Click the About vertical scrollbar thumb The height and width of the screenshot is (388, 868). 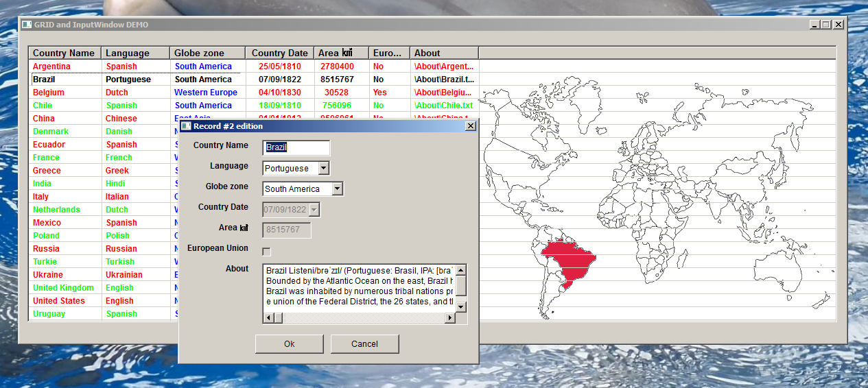pos(461,285)
